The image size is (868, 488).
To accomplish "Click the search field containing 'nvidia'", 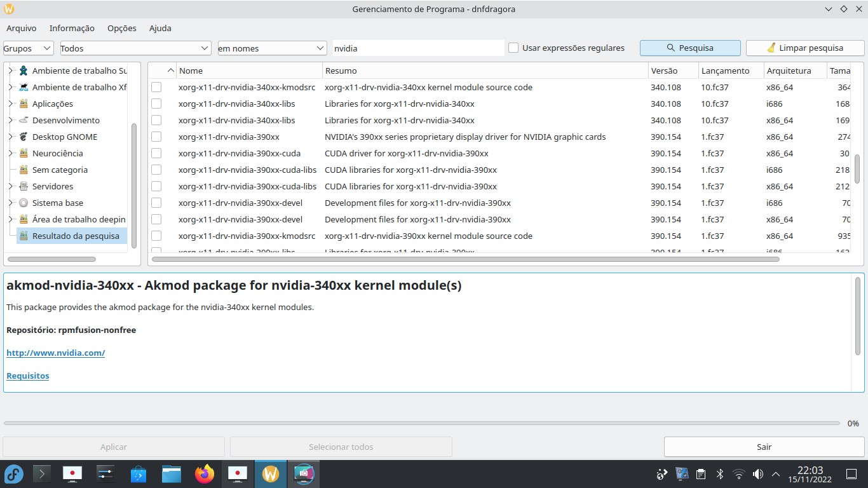I will click(417, 48).
